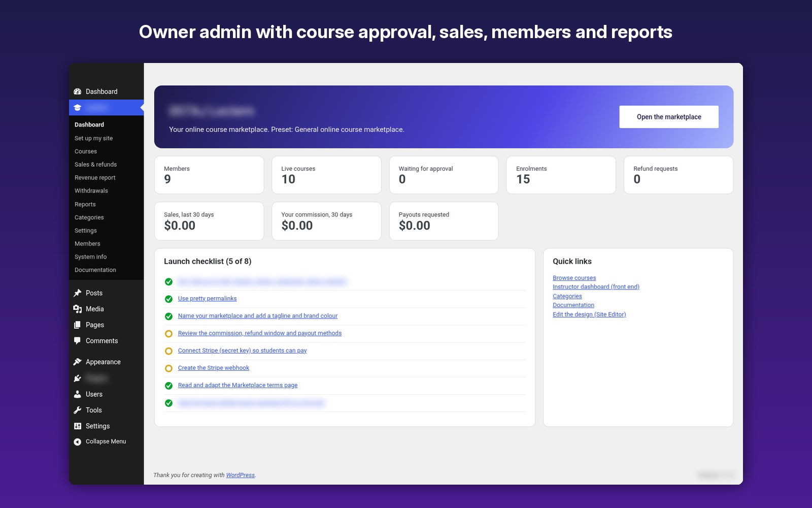The height and width of the screenshot is (508, 812).
Task: Go to Sales & refunds page
Action: tap(96, 165)
